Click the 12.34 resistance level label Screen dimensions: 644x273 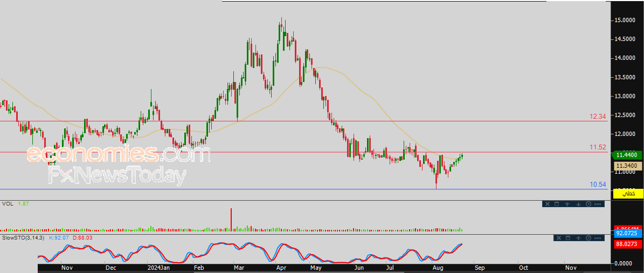point(598,117)
